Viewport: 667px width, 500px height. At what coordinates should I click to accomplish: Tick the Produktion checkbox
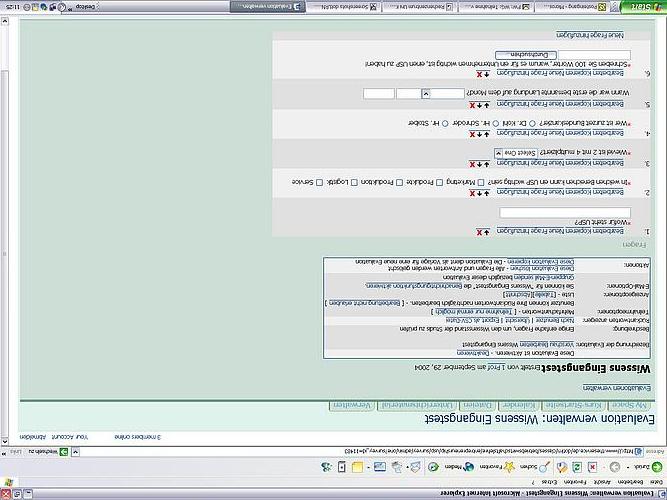pyautogui.click(x=399, y=182)
